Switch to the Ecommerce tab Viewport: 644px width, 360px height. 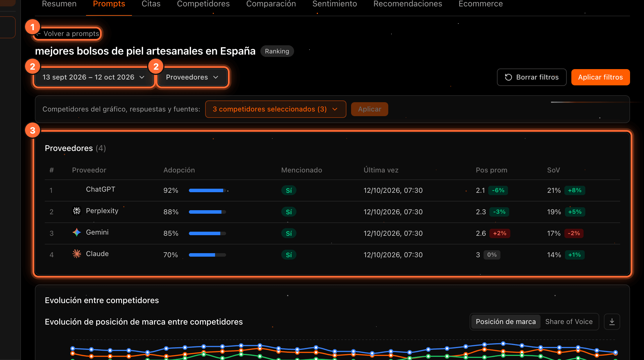(481, 4)
